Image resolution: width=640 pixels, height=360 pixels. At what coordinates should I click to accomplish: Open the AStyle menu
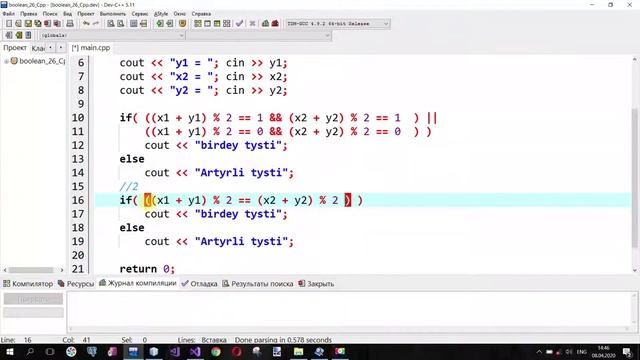point(161,14)
